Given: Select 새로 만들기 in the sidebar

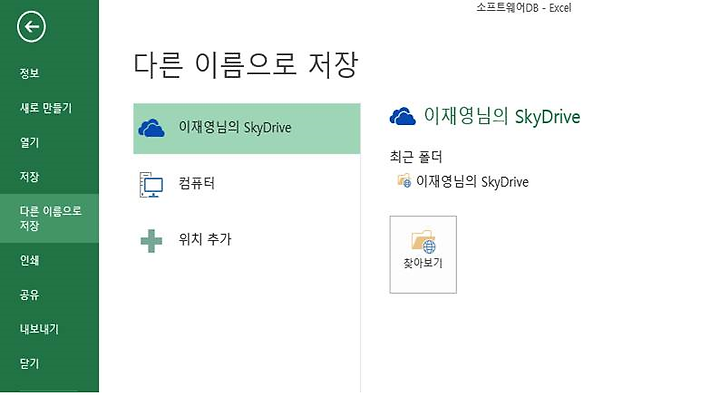Looking at the screenshot, I should tap(46, 108).
